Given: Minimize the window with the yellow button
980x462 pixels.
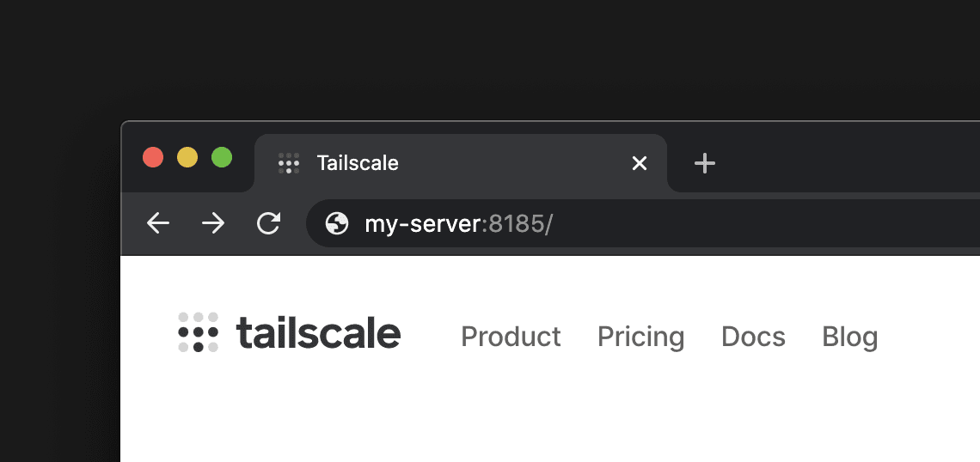Looking at the screenshot, I should coord(187,157).
